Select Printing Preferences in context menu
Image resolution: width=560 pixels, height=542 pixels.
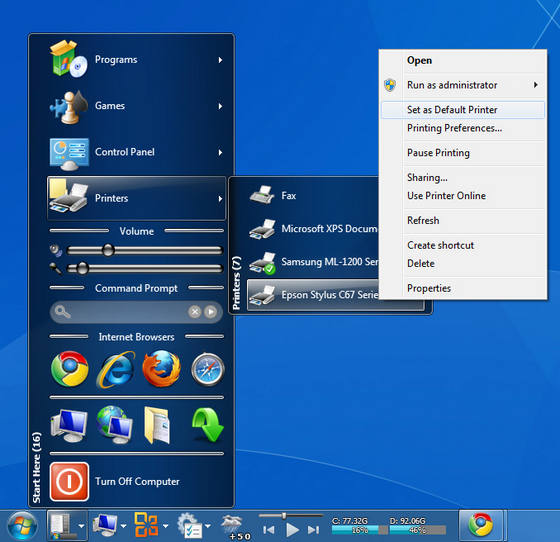click(x=454, y=128)
